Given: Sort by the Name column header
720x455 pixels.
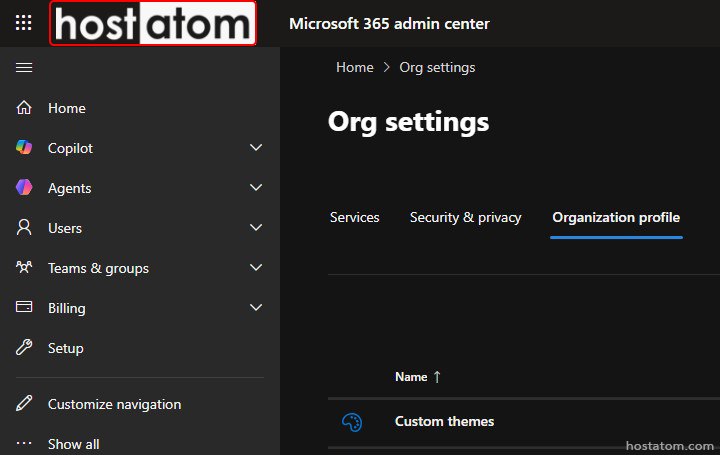Looking at the screenshot, I should pos(411,377).
